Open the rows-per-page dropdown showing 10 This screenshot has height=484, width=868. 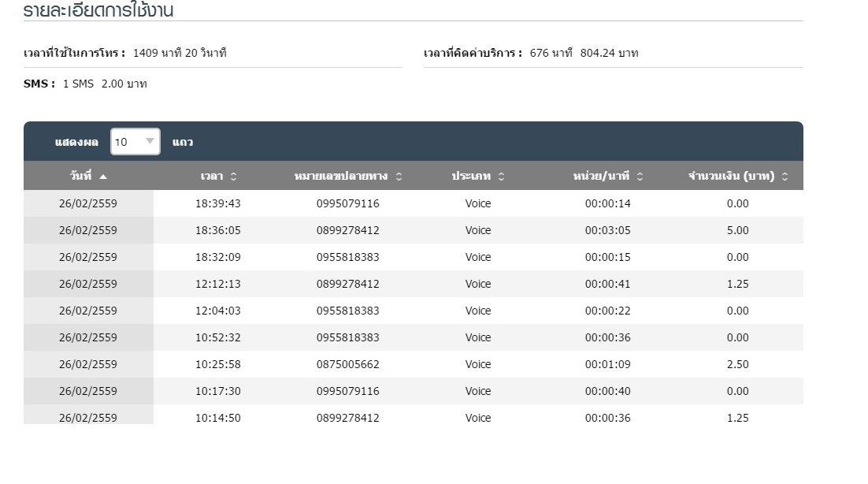[135, 142]
